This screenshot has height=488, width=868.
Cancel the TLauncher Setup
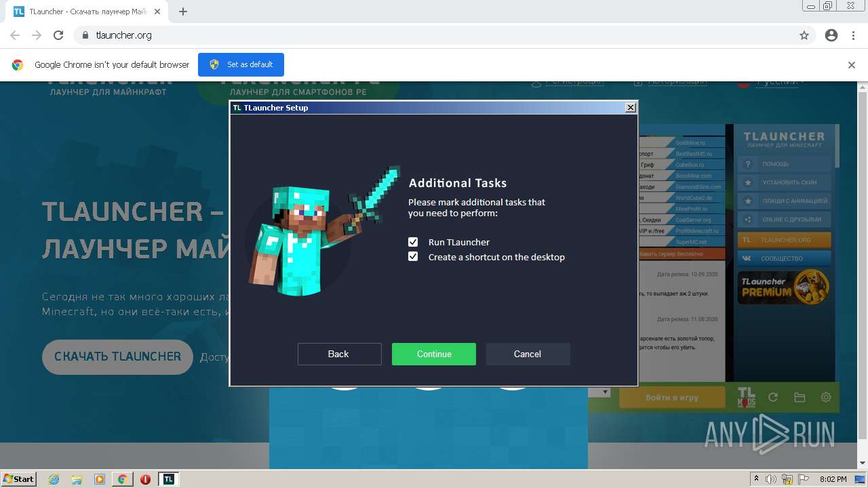coord(528,354)
